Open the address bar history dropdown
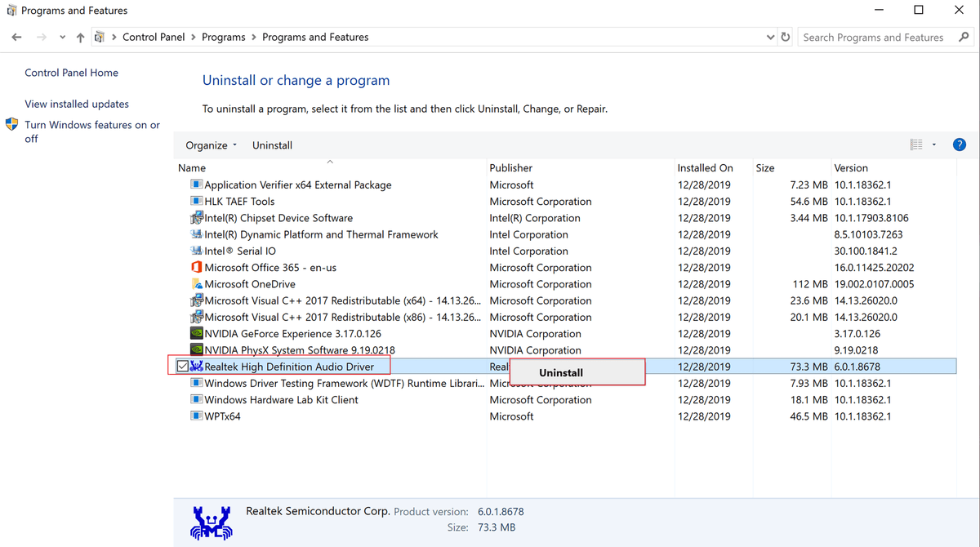Viewport: 980px width, 547px height. (768, 37)
